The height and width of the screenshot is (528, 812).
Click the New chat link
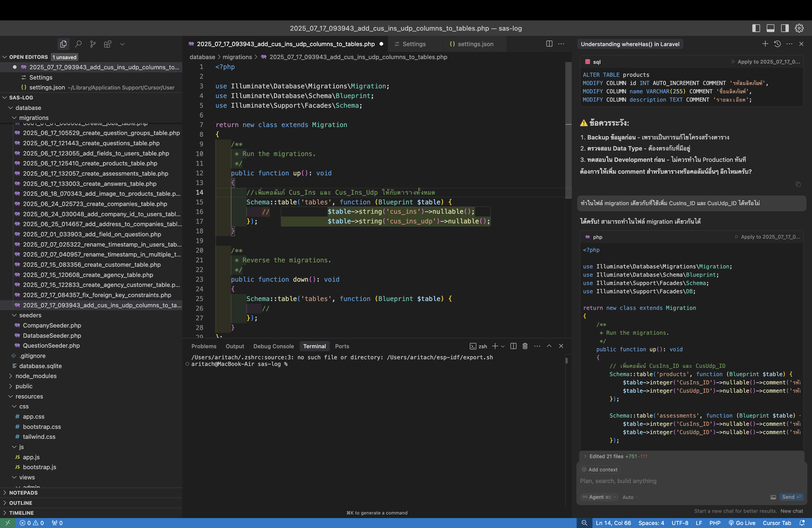click(792, 511)
